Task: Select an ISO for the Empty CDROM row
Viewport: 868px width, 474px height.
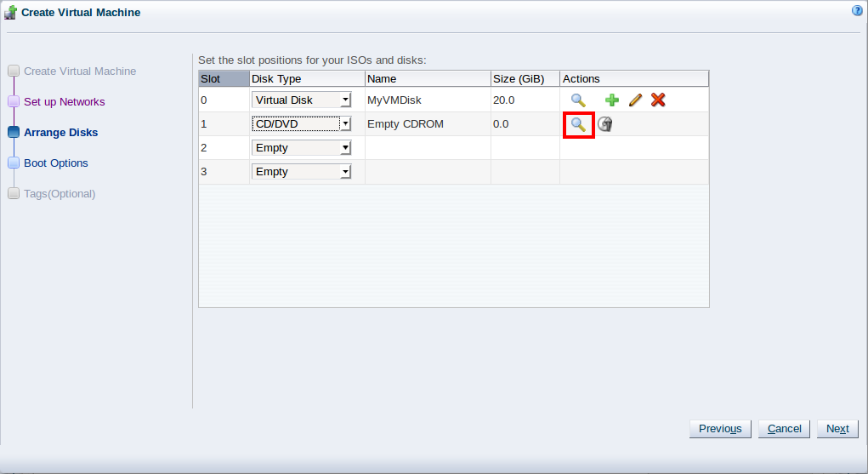Action: coord(578,125)
